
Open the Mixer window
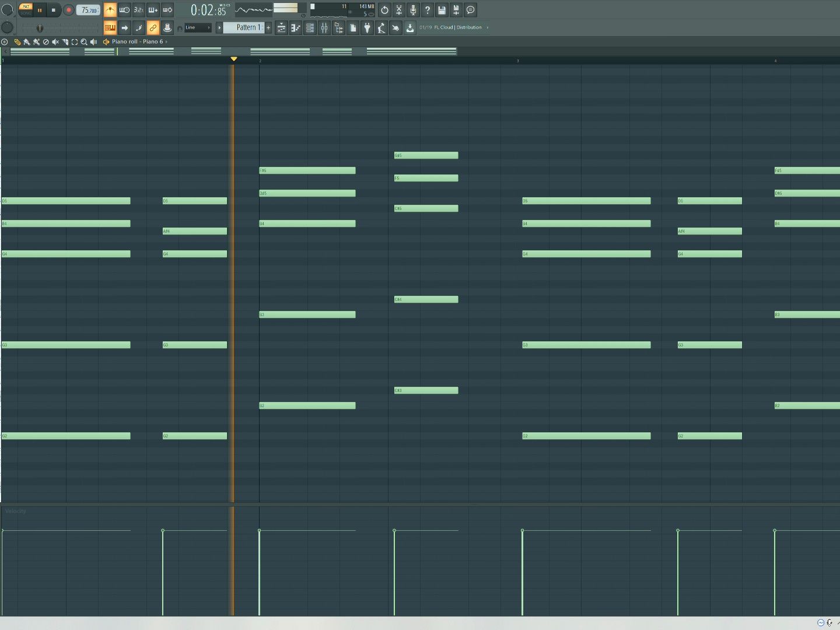coord(324,27)
